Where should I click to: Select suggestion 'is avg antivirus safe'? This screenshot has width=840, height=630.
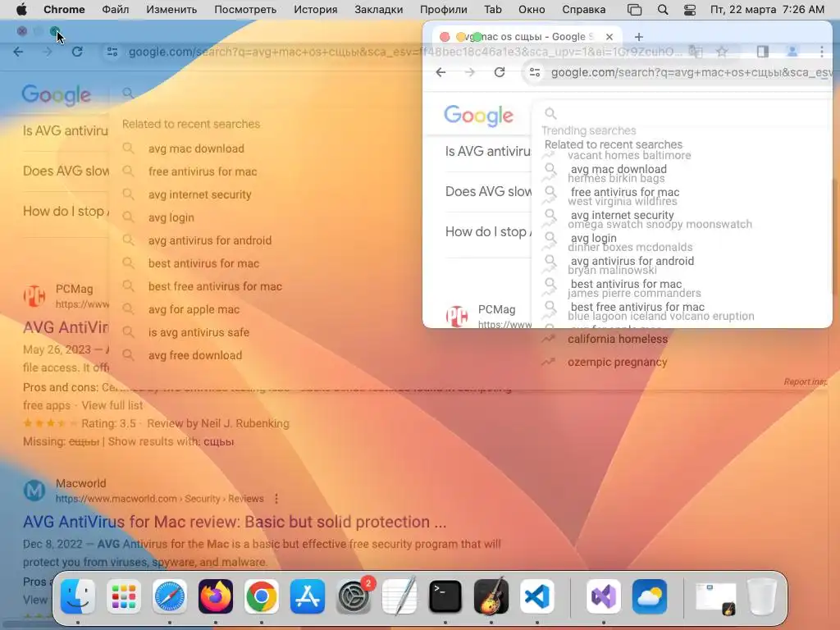click(199, 333)
